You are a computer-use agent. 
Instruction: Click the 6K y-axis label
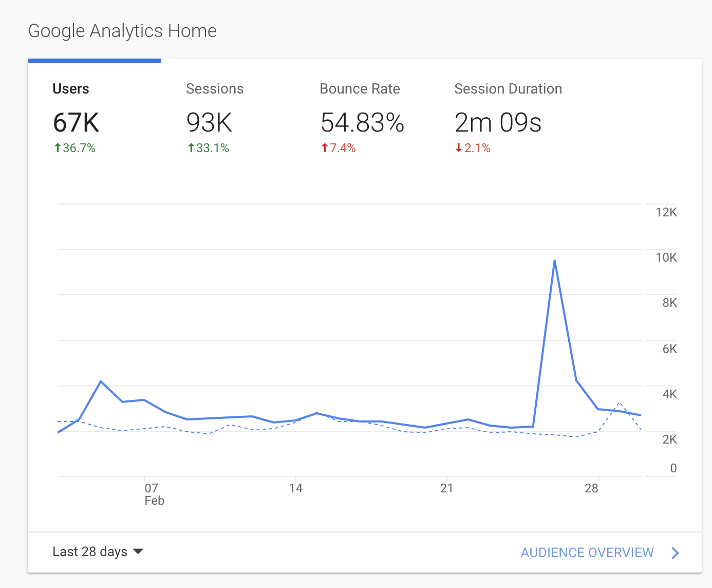tap(670, 349)
